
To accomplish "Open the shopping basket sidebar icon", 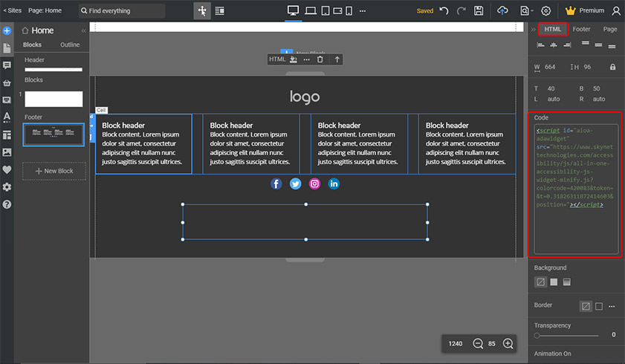I will point(7,83).
